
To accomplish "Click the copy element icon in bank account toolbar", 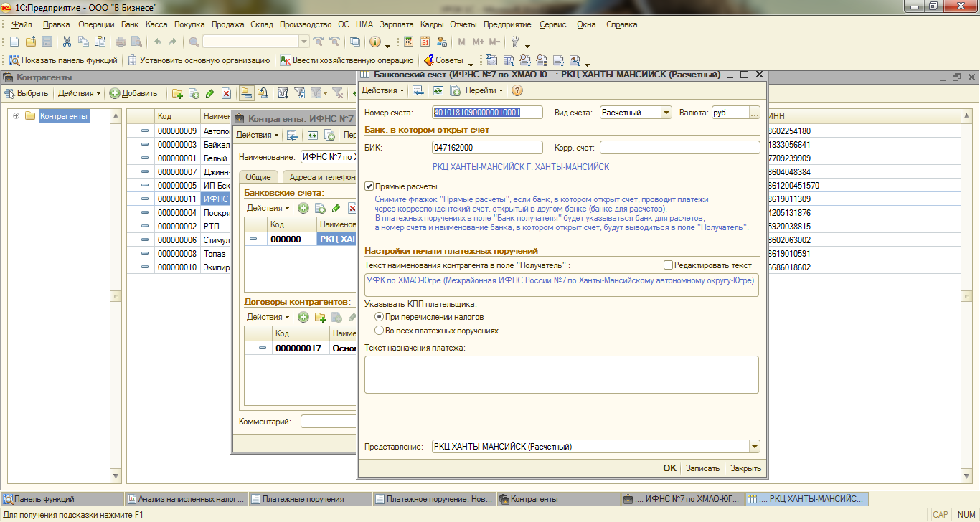I will [455, 90].
